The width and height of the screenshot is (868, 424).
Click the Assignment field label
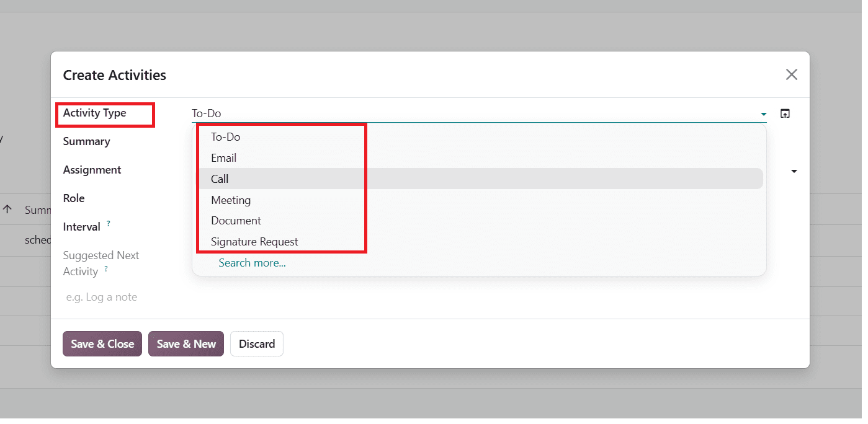[93, 171]
